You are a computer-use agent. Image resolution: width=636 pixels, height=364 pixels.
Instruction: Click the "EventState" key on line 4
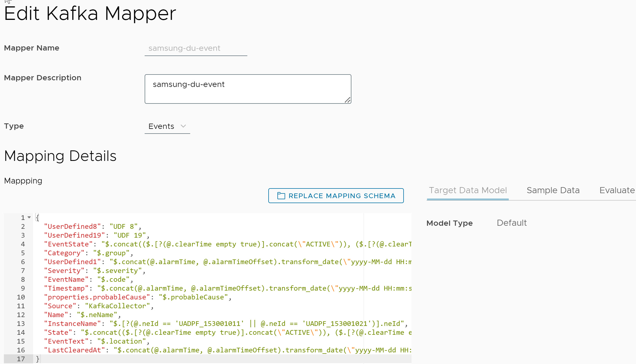[68, 244]
